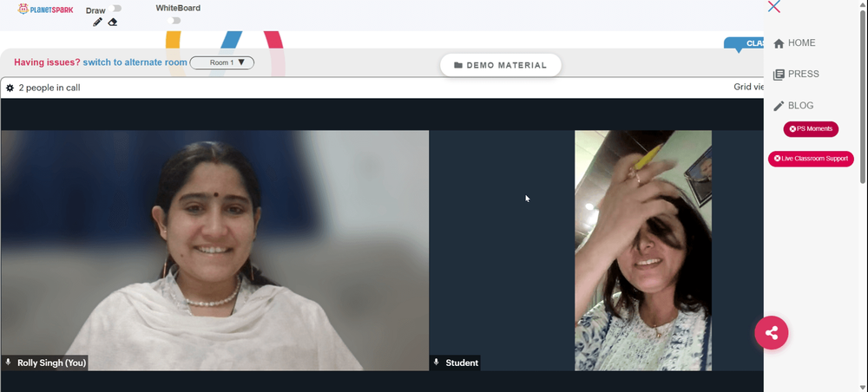868x392 pixels.
Task: Dismiss Live Classroom Support x icon
Action: (777, 159)
